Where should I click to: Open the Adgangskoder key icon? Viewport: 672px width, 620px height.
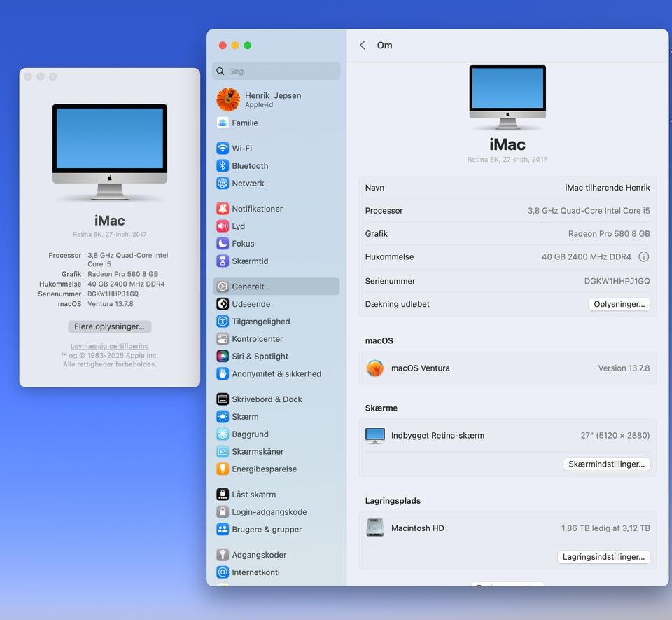[223, 555]
